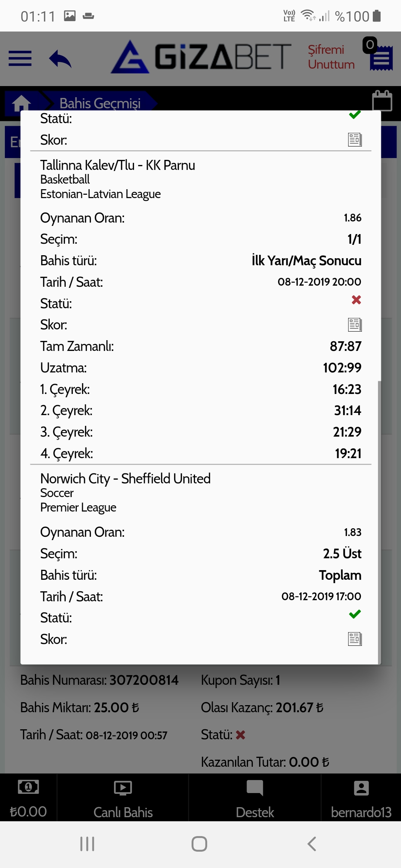Go to home via house icon
The height and width of the screenshot is (868, 401).
(x=22, y=103)
